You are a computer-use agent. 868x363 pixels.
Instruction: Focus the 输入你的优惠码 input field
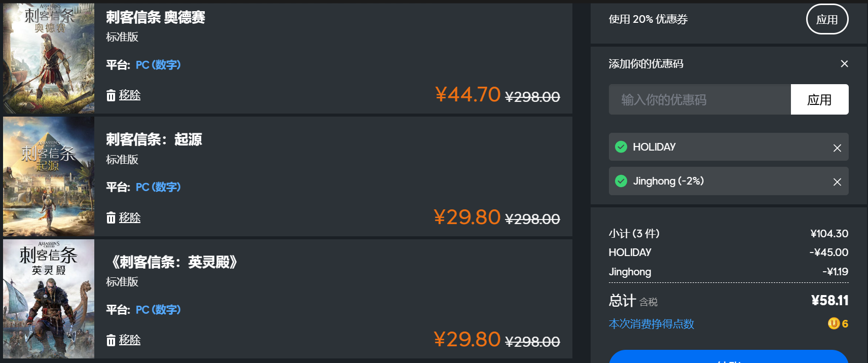click(700, 99)
